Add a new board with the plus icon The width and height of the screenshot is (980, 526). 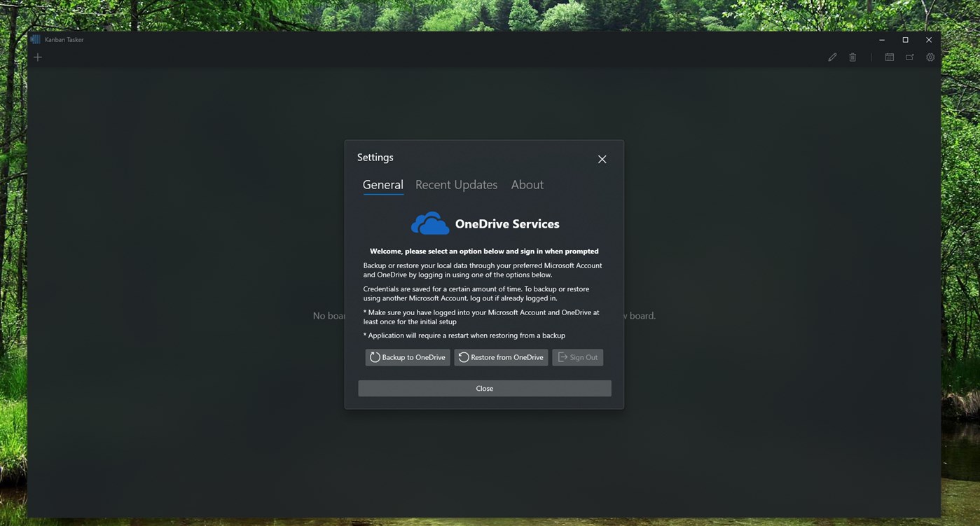tap(37, 57)
